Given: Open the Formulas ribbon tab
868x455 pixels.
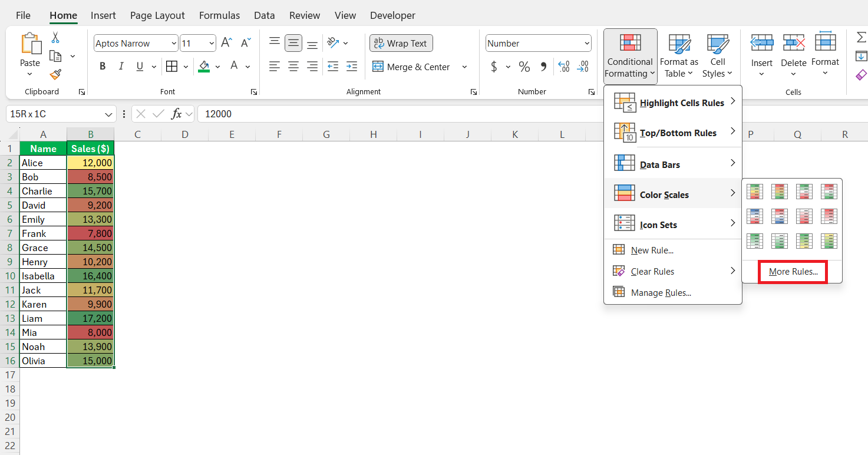Looking at the screenshot, I should click(219, 15).
